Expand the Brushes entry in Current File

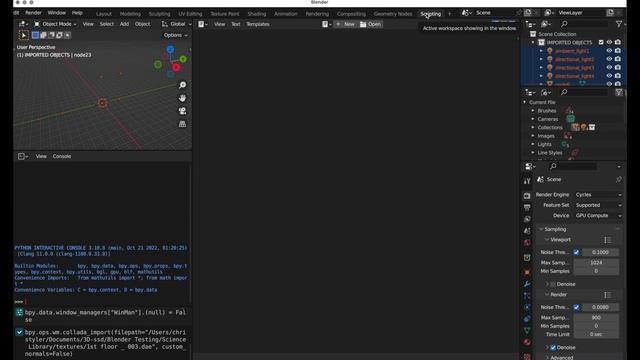coord(533,111)
